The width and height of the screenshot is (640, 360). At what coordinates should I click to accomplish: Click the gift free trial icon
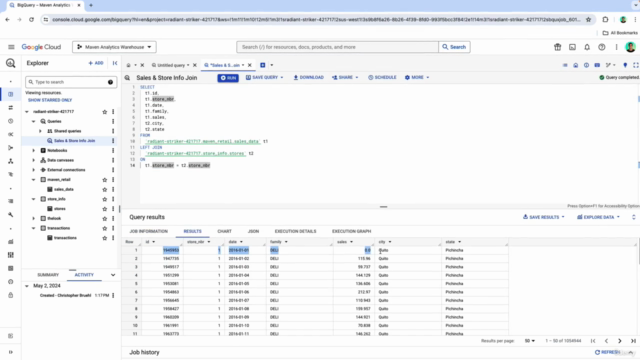558,47
